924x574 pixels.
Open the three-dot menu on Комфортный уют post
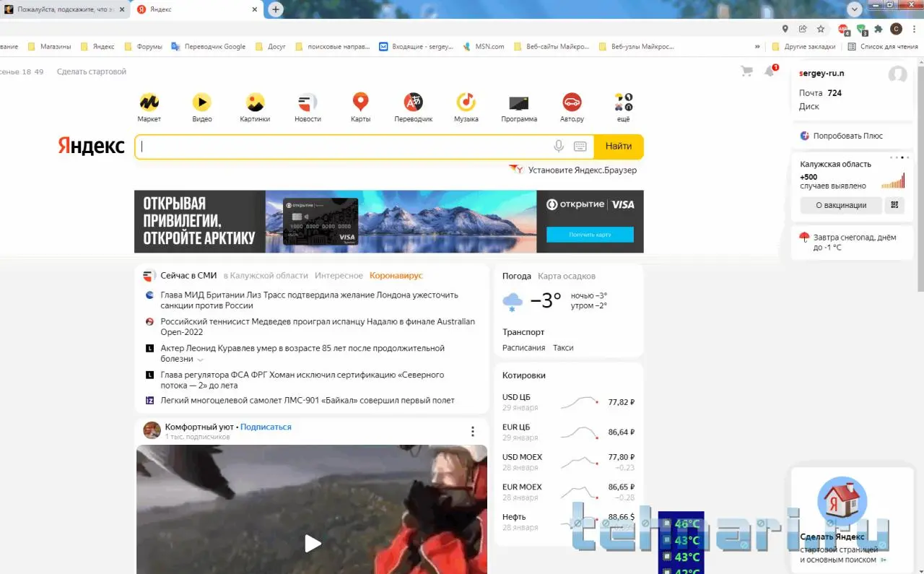click(473, 431)
